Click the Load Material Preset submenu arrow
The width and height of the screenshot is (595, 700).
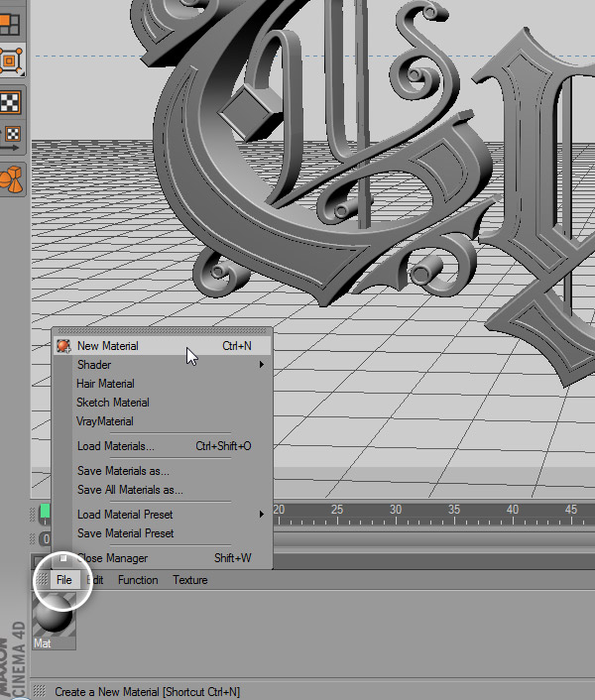pos(262,515)
